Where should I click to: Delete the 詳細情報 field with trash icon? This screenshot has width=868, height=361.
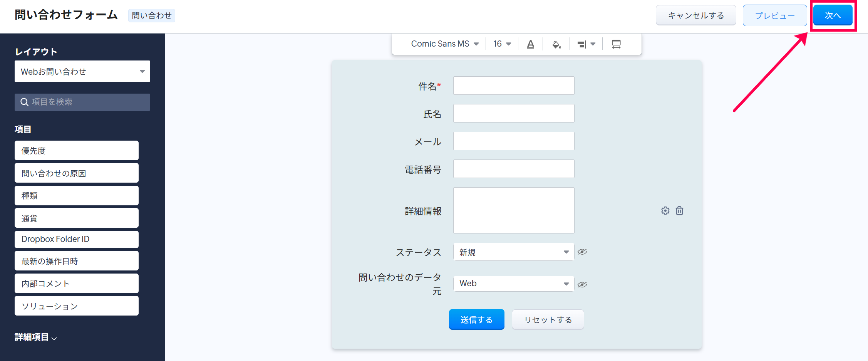click(x=680, y=211)
